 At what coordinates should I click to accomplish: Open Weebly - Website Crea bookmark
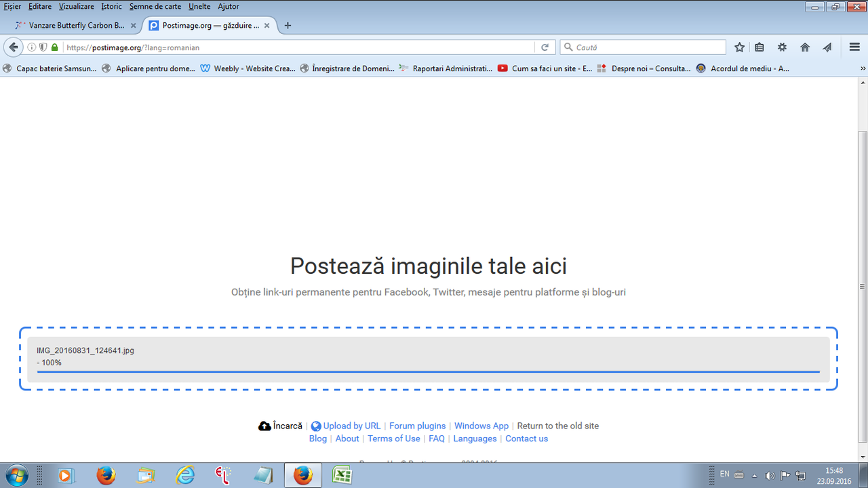coord(248,68)
